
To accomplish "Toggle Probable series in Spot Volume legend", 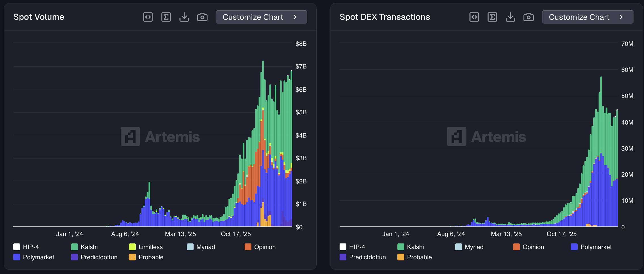I will tap(146, 257).
